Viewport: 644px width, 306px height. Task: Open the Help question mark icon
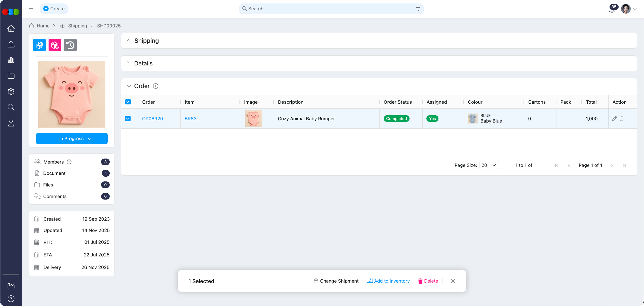[x=11, y=299]
